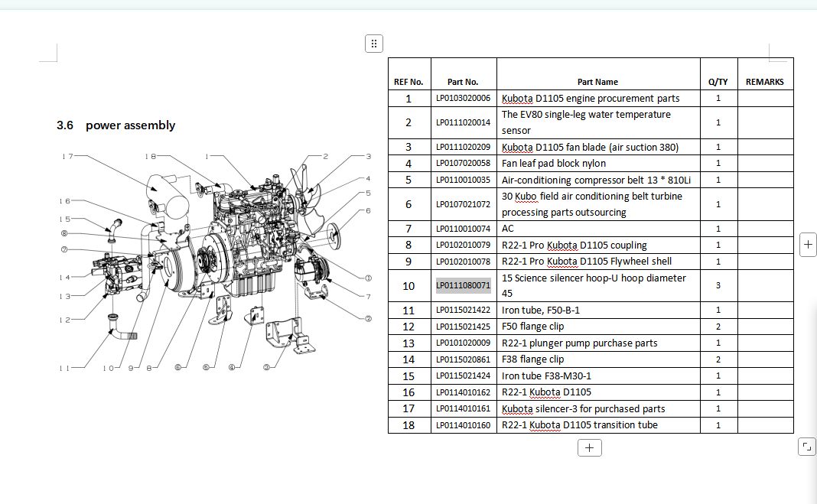Click part number LP0111020014

pyautogui.click(x=464, y=122)
